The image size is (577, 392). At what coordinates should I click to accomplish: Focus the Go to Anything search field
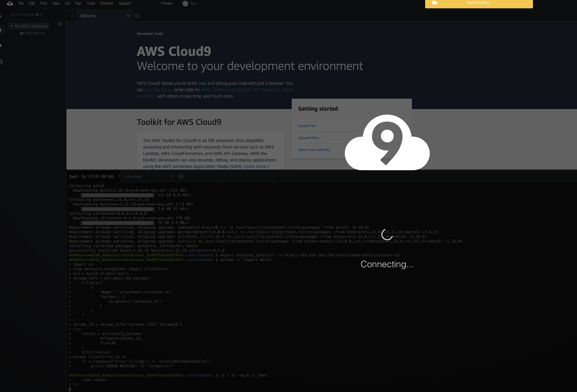coord(35,14)
